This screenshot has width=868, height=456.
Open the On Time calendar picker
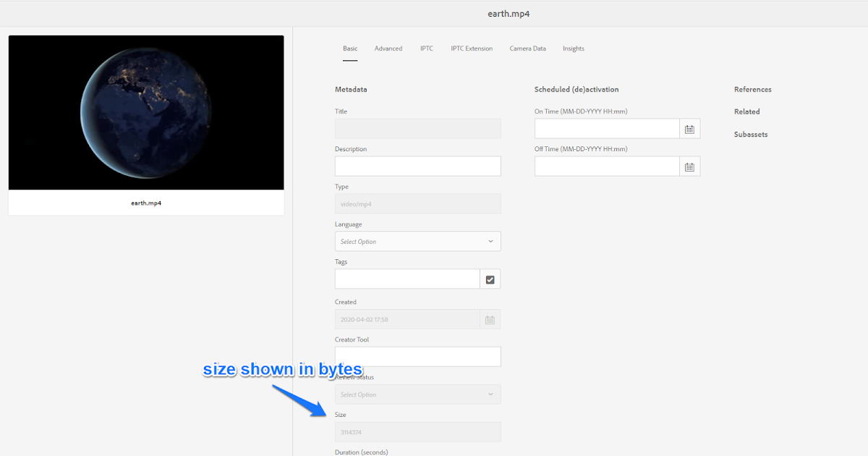coord(690,129)
